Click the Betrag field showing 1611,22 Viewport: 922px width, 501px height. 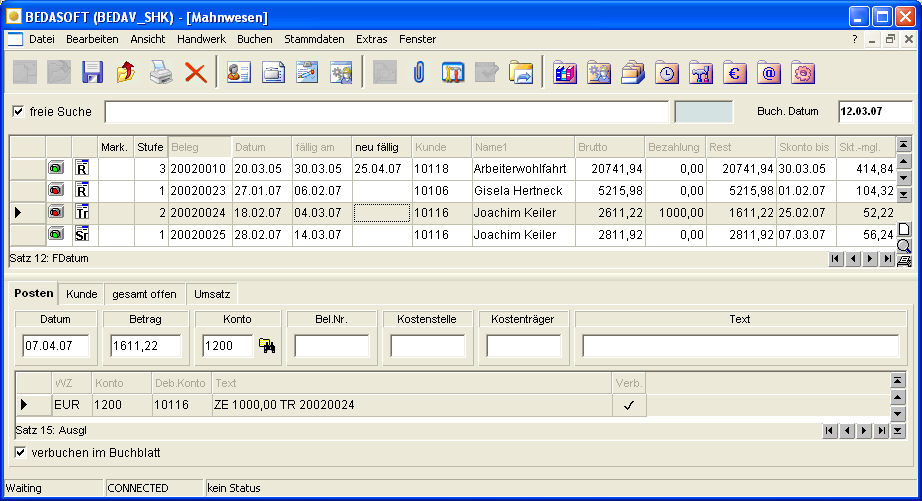pyautogui.click(x=145, y=346)
